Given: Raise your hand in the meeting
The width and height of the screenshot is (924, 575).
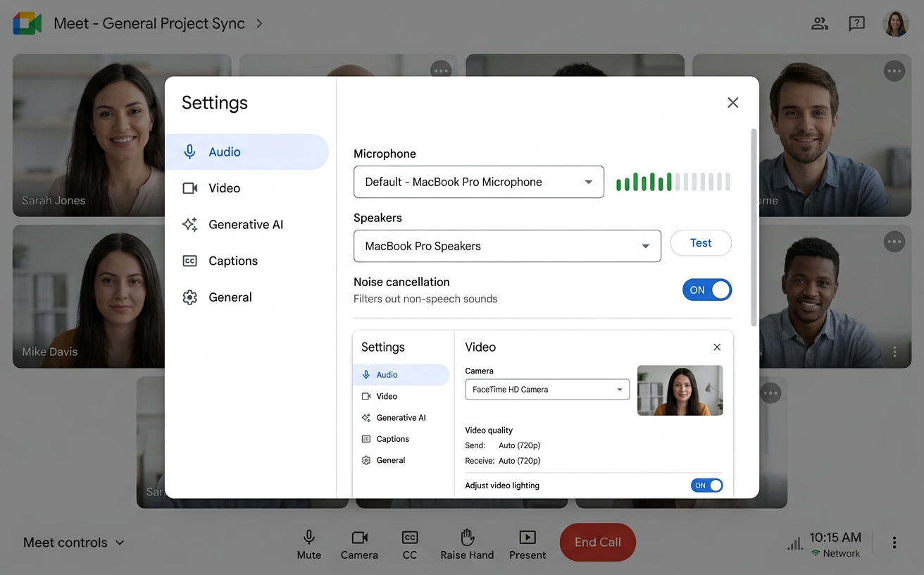Looking at the screenshot, I should pos(467,544).
